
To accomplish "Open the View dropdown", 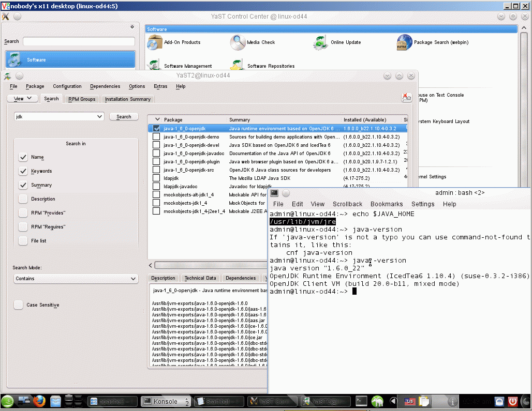I will (x=23, y=99).
